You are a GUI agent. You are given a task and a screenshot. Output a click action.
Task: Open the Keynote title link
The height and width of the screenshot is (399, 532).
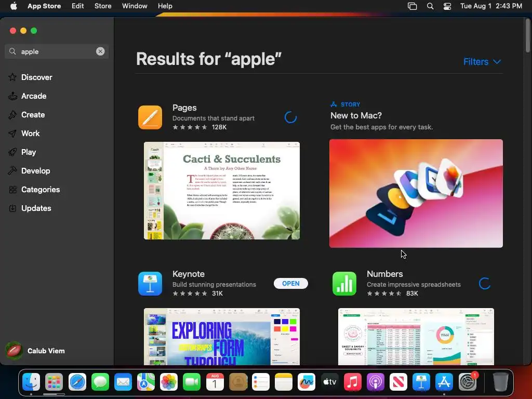[188, 274]
